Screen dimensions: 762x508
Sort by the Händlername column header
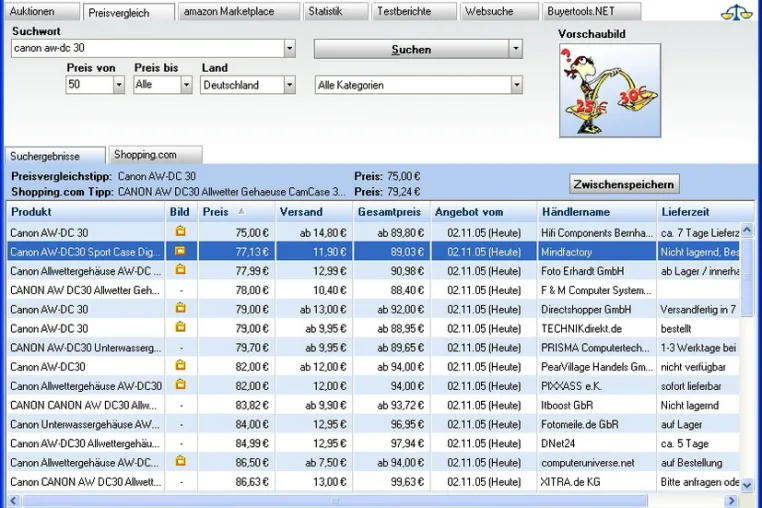point(597,211)
